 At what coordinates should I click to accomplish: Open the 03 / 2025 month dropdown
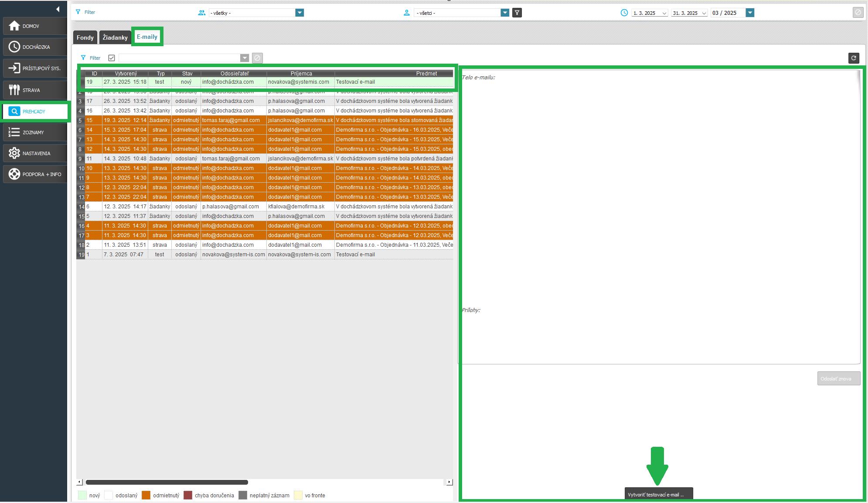(750, 13)
